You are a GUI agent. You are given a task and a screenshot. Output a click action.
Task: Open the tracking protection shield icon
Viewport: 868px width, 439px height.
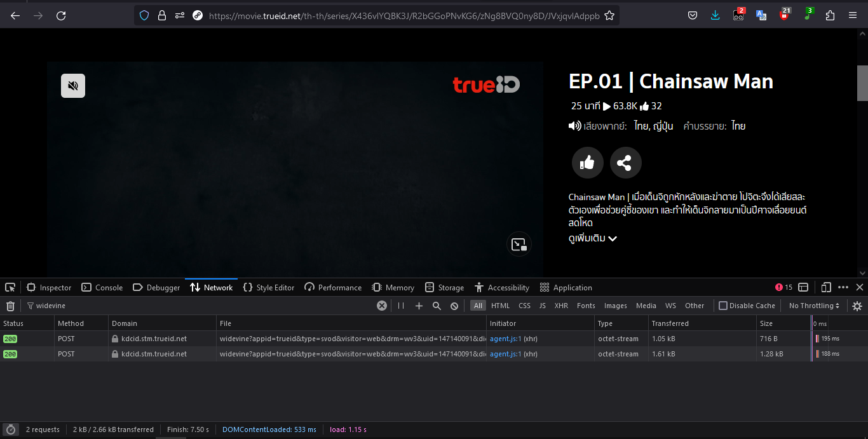tap(144, 15)
